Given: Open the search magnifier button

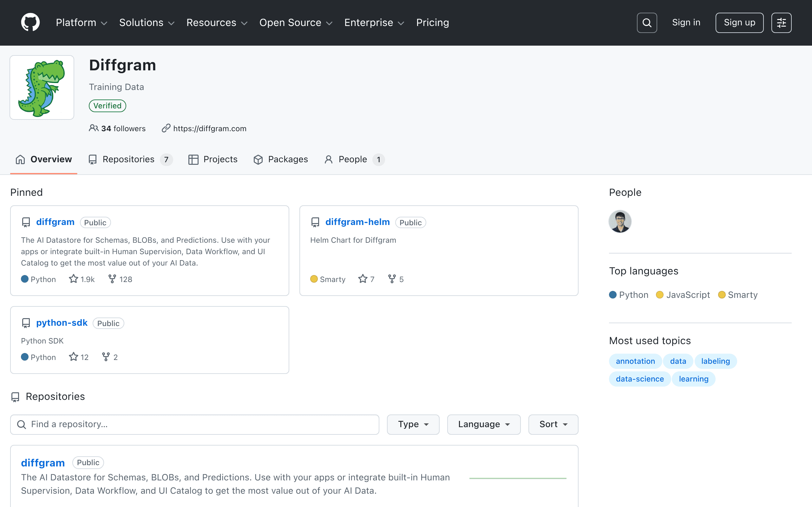Looking at the screenshot, I should 646,23.
